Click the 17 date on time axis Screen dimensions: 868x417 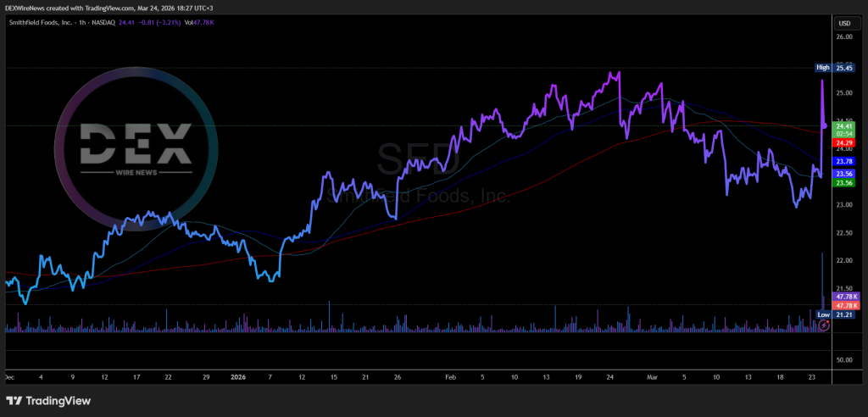136,377
